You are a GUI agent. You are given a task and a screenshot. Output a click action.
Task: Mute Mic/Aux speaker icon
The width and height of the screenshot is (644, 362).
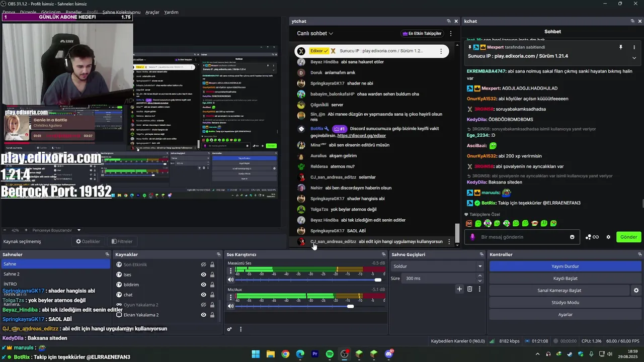point(231,306)
